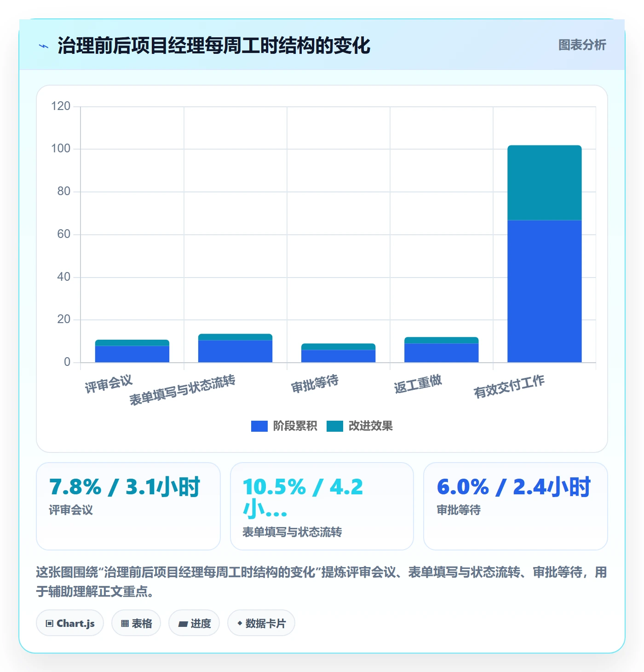
Task: Click the 审批等待 caption in the data card
Action: coord(459,510)
